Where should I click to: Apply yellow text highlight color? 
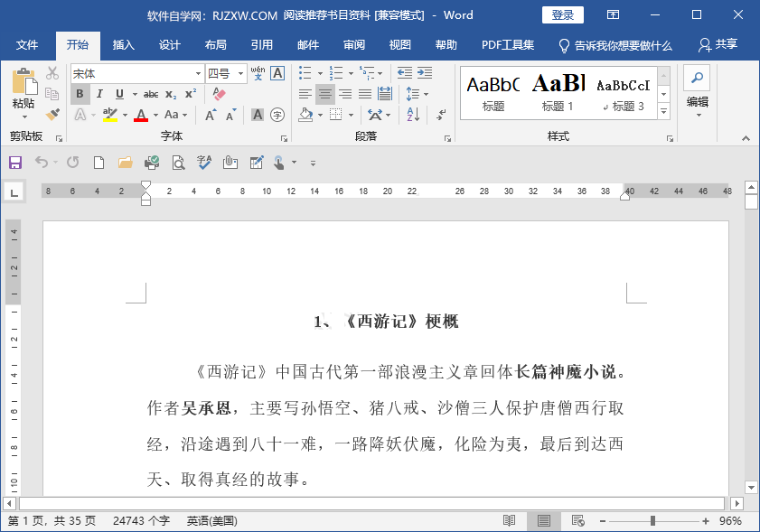108,114
